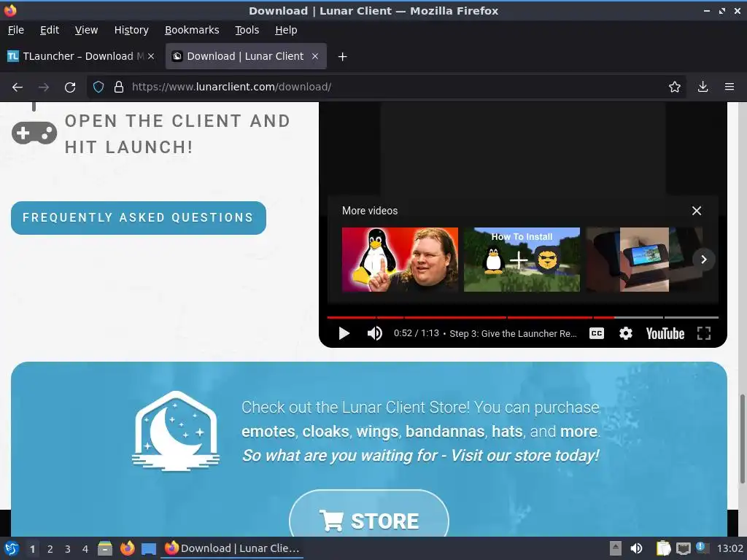Open the removable media eject tray icon
Screen dimensions: 747x560
616,548
